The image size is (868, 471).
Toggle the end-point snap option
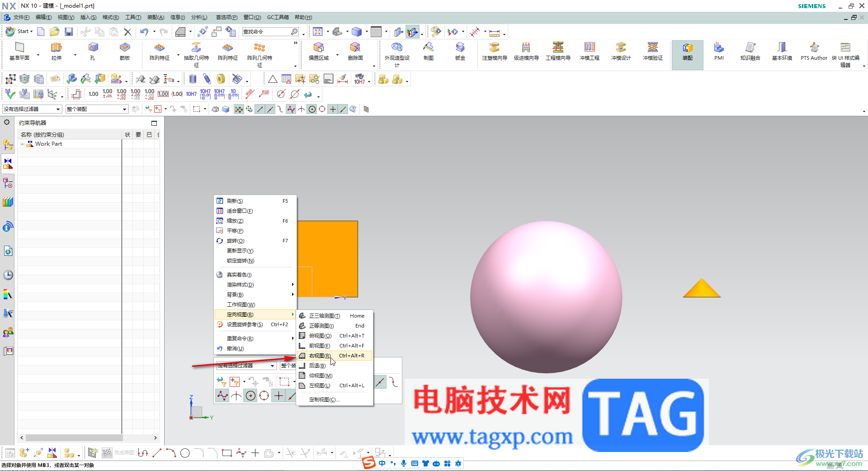coord(260,109)
